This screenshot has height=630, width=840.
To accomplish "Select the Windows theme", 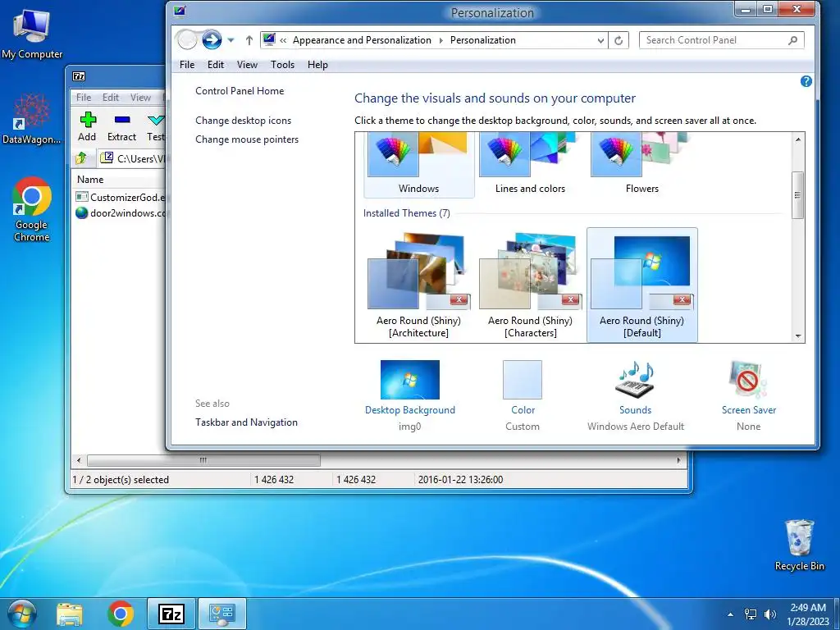I will point(418,165).
